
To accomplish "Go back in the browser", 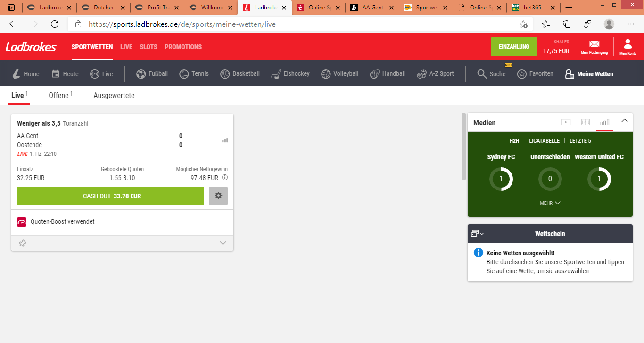I will click(13, 24).
